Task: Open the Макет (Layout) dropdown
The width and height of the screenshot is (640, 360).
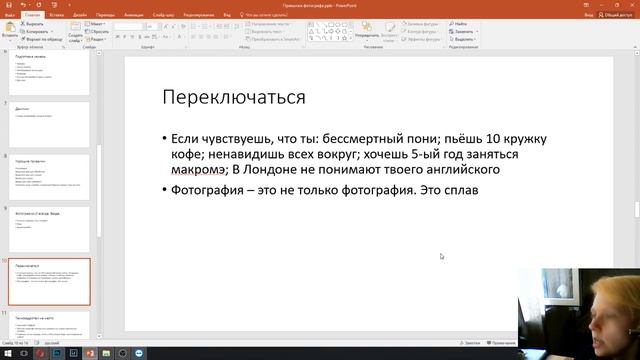Action: tap(96, 24)
